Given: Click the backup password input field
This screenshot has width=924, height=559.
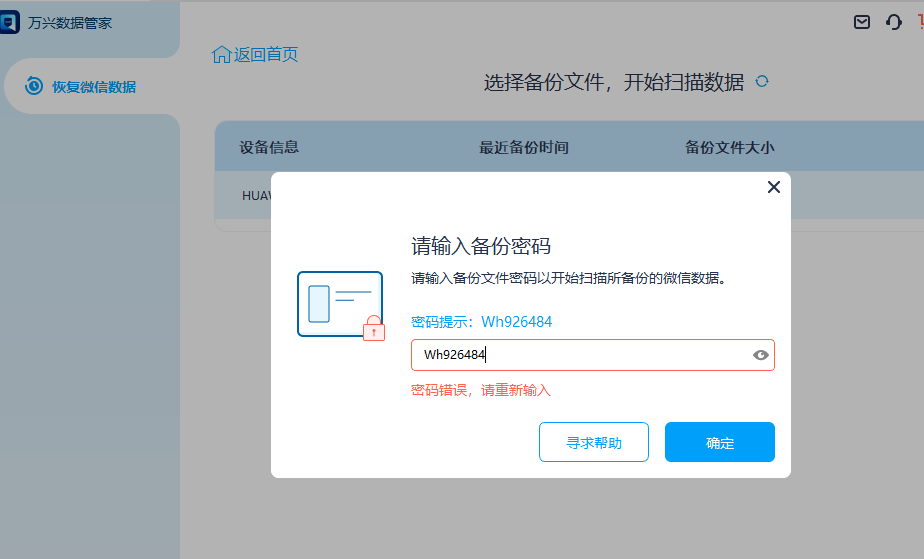Looking at the screenshot, I should [592, 355].
